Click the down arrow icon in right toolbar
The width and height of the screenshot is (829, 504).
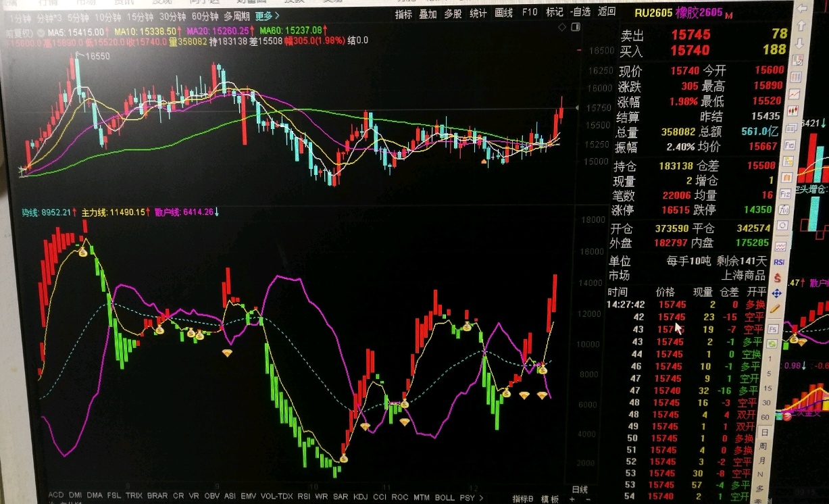801,43
